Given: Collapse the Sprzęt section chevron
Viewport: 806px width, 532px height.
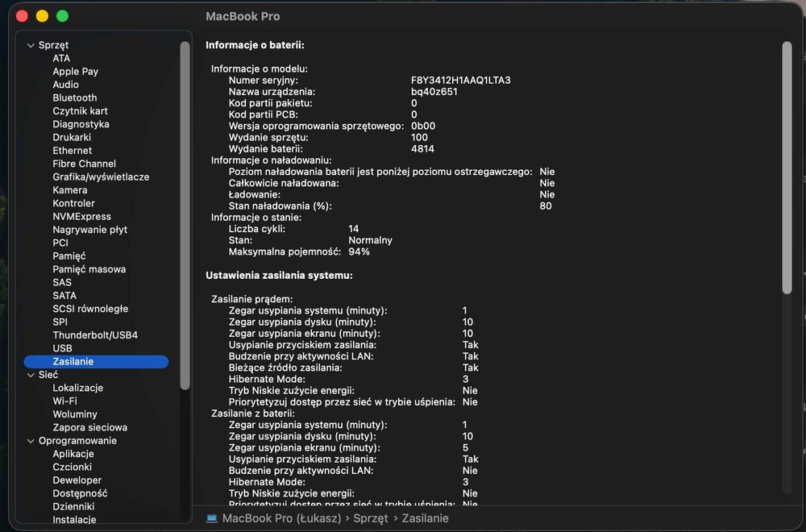Looking at the screenshot, I should point(31,45).
